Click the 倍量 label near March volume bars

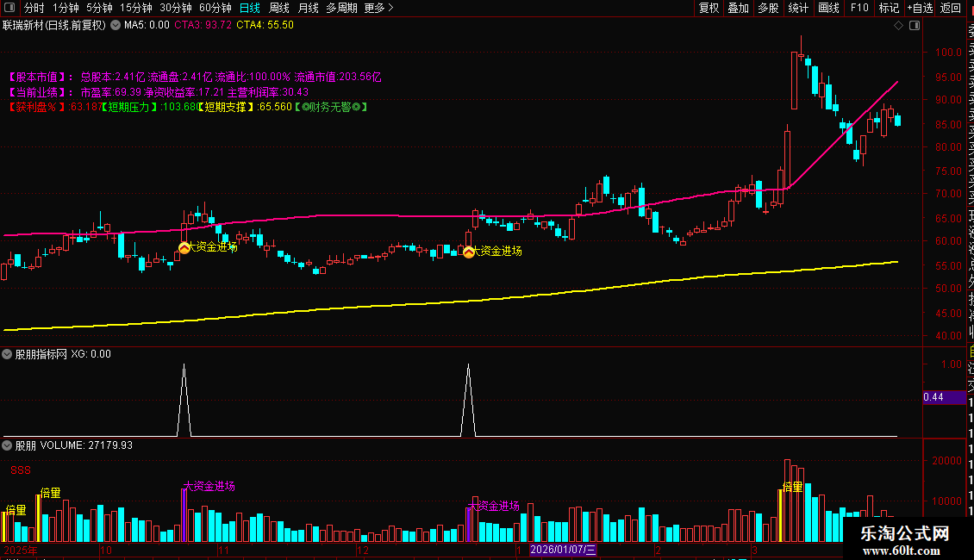tap(793, 487)
